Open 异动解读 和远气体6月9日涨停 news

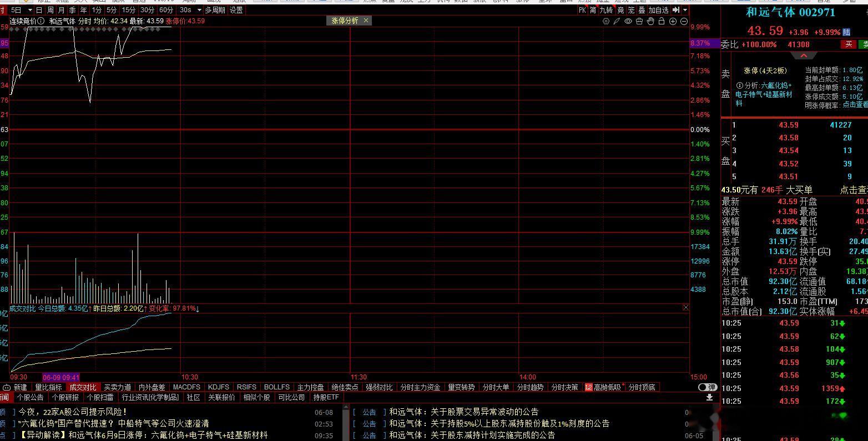pyautogui.click(x=143, y=435)
